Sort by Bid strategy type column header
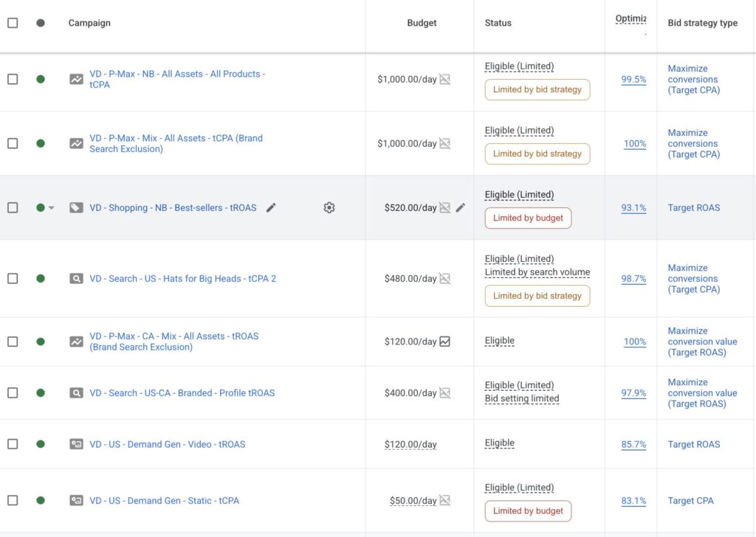The width and height of the screenshot is (756, 537). 703,23
